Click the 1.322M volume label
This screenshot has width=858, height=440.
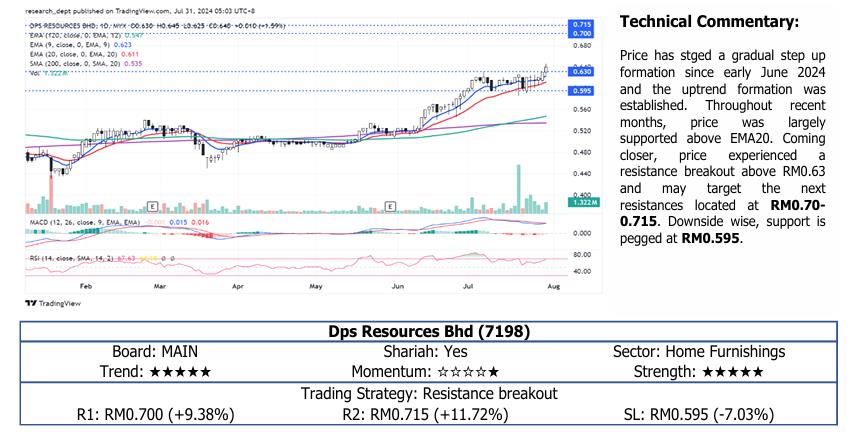coord(580,202)
